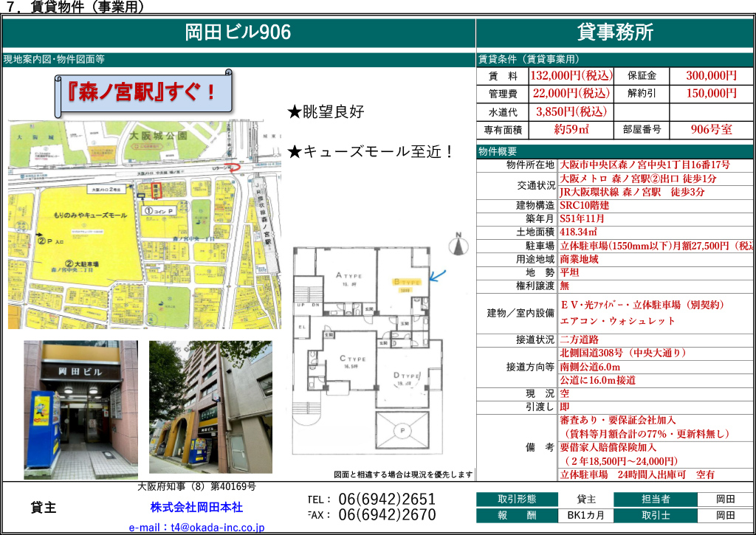Click the 株式会社岡田本社 company name
This screenshot has height=535, width=756.
pos(196,508)
